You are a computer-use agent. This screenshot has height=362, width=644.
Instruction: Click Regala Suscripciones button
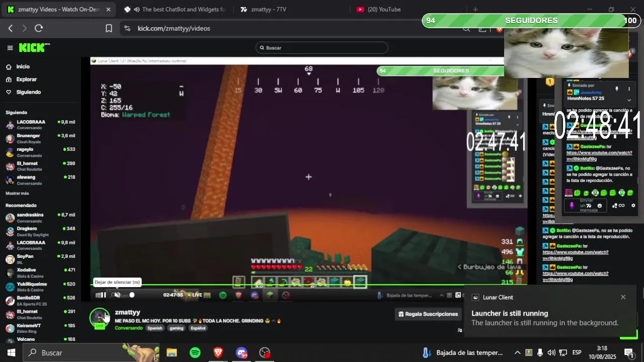tap(428, 314)
